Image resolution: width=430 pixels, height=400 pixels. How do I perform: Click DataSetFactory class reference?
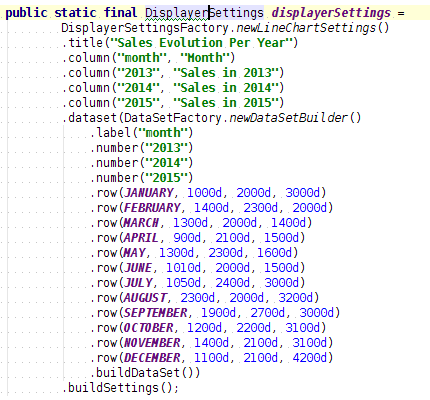(x=173, y=118)
